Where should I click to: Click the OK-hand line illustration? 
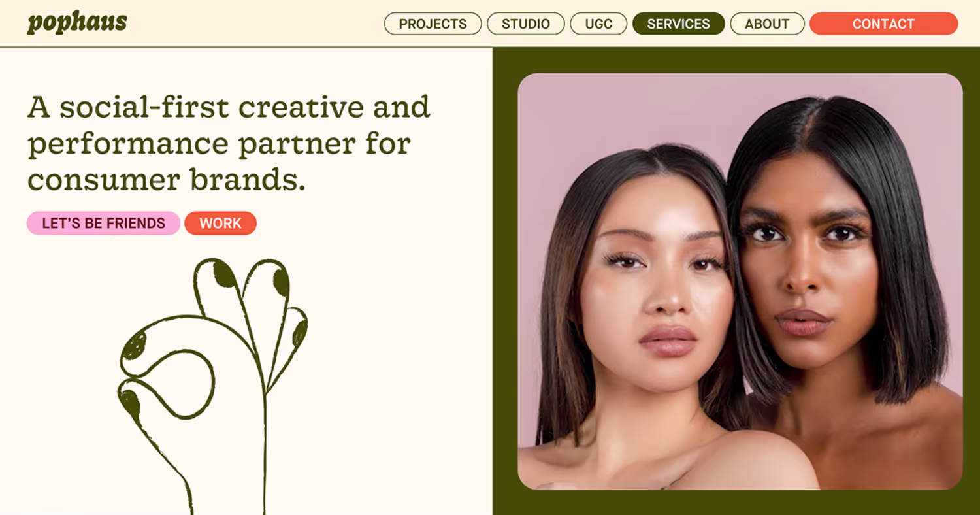click(212, 386)
